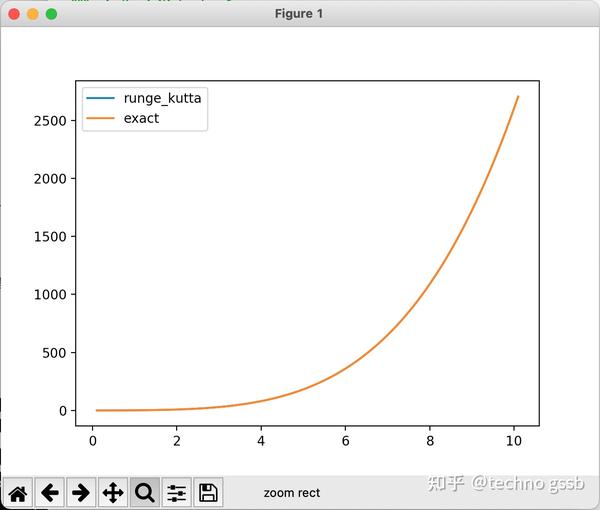This screenshot has height=510, width=600.
Task: Click the 6 x-axis tick label
Action: click(x=345, y=441)
